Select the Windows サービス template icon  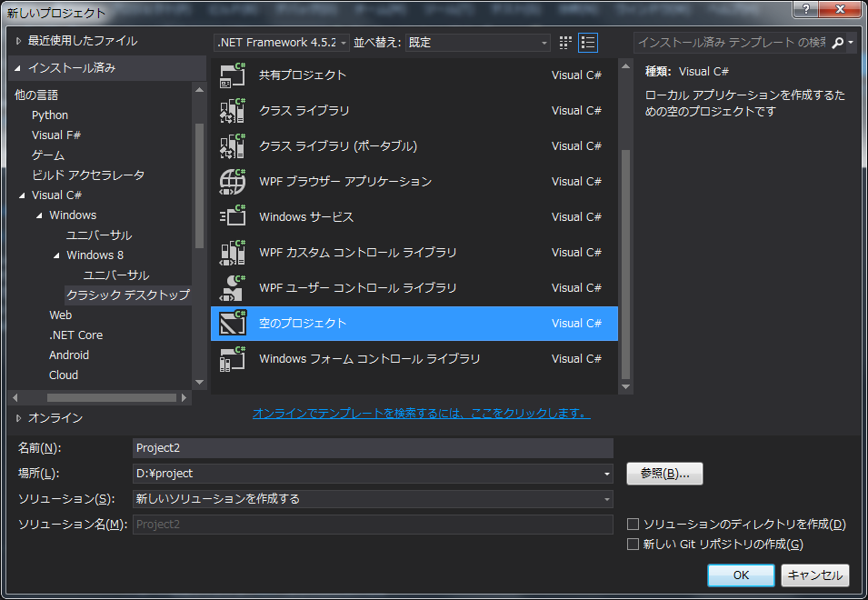pyautogui.click(x=233, y=216)
